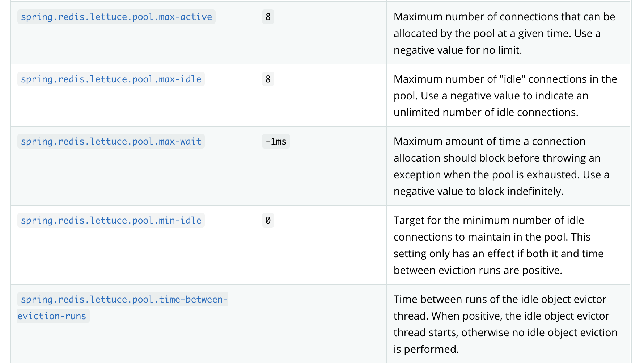Click max-active description about no limit

pyautogui.click(x=504, y=33)
